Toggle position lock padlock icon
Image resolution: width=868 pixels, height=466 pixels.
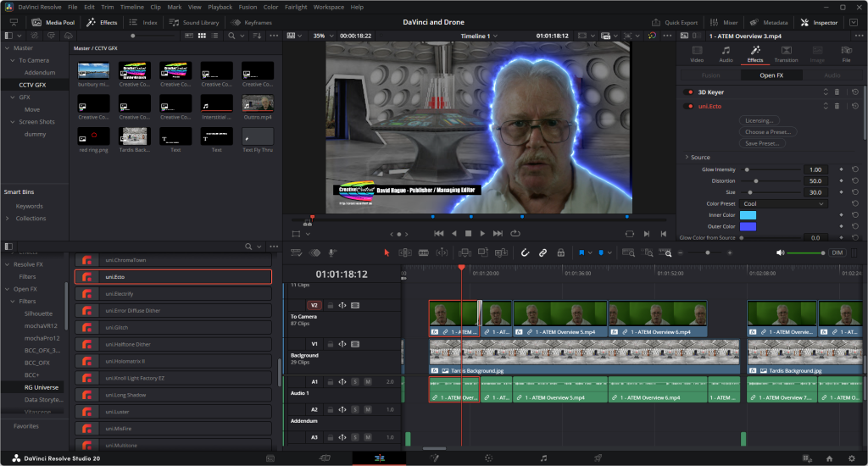561,253
